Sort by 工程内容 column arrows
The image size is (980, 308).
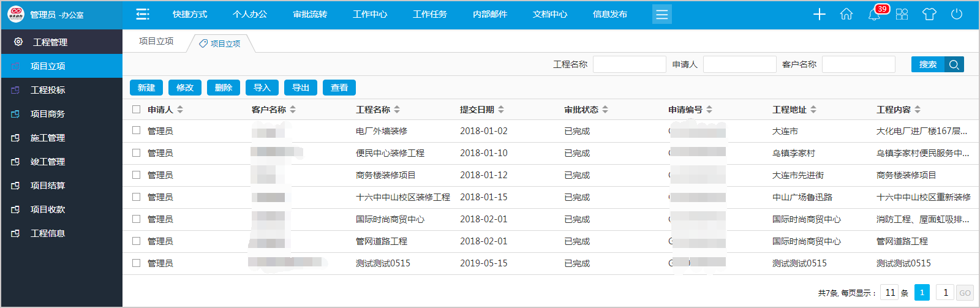tap(918, 110)
